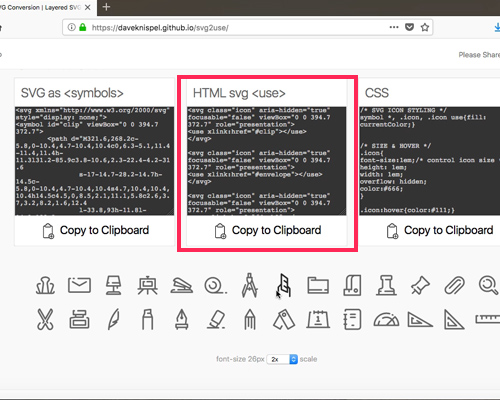The image size is (500, 400).
Task: Open the downloads arrow icon
Action: 497,27
